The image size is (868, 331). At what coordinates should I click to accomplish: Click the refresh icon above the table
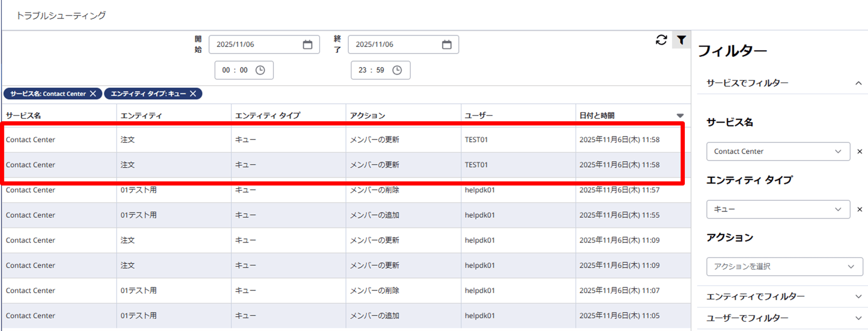(661, 40)
